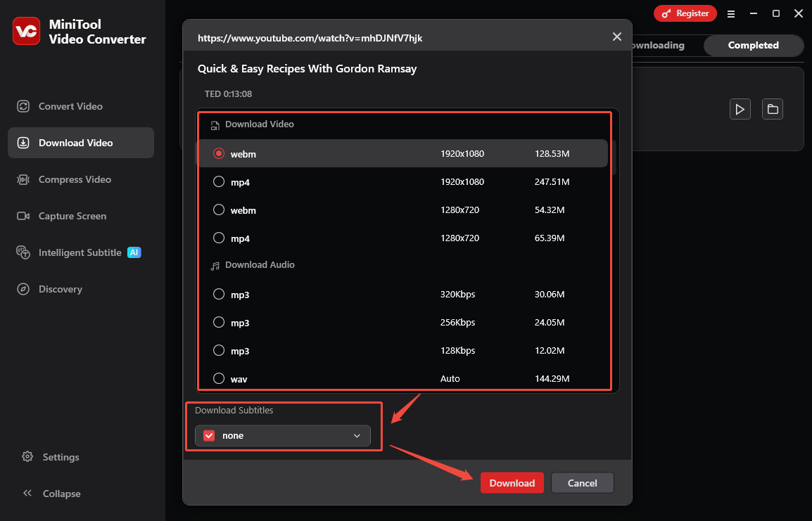Screen dimensions: 812x521
Task: Expand the subtitle language selector showing none
Action: 357,435
